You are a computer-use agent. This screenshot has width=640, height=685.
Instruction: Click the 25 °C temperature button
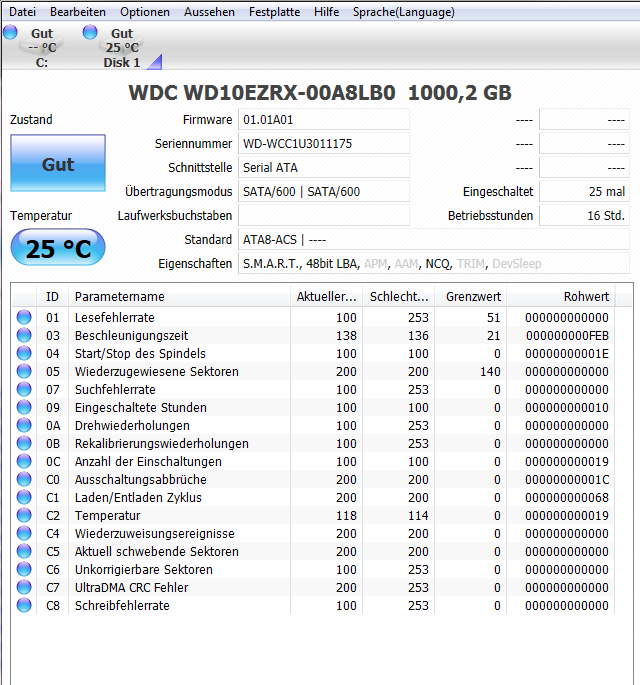click(x=58, y=247)
